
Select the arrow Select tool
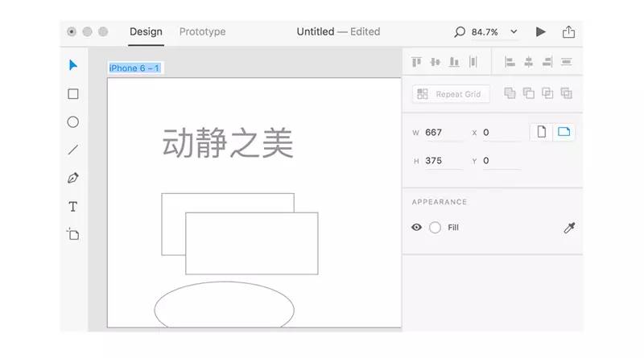73,65
